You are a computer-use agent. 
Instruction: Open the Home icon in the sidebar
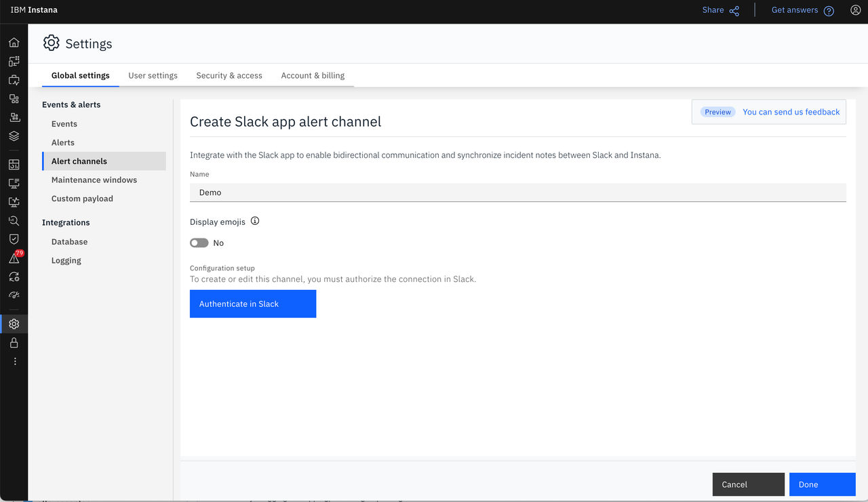point(14,43)
